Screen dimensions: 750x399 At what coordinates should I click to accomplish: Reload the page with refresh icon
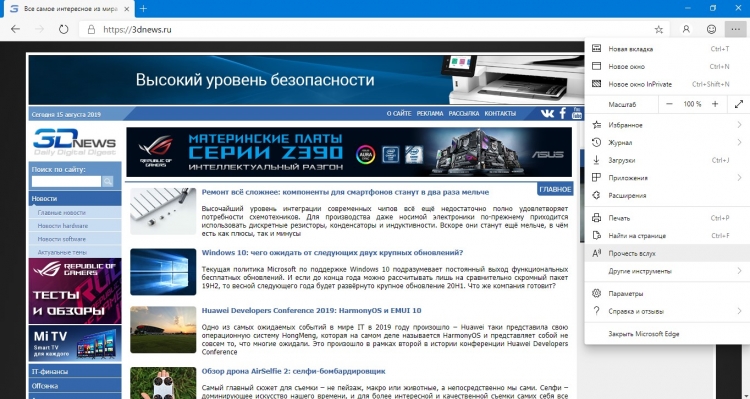[63, 29]
